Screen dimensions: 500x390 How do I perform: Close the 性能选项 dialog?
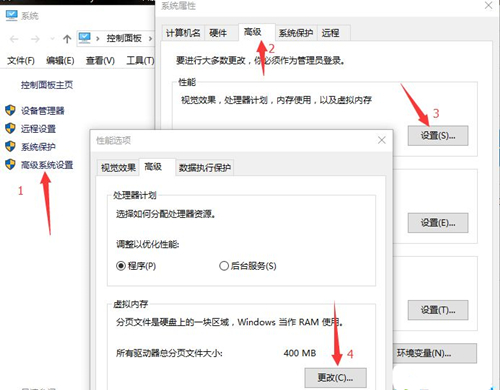pos(382,140)
